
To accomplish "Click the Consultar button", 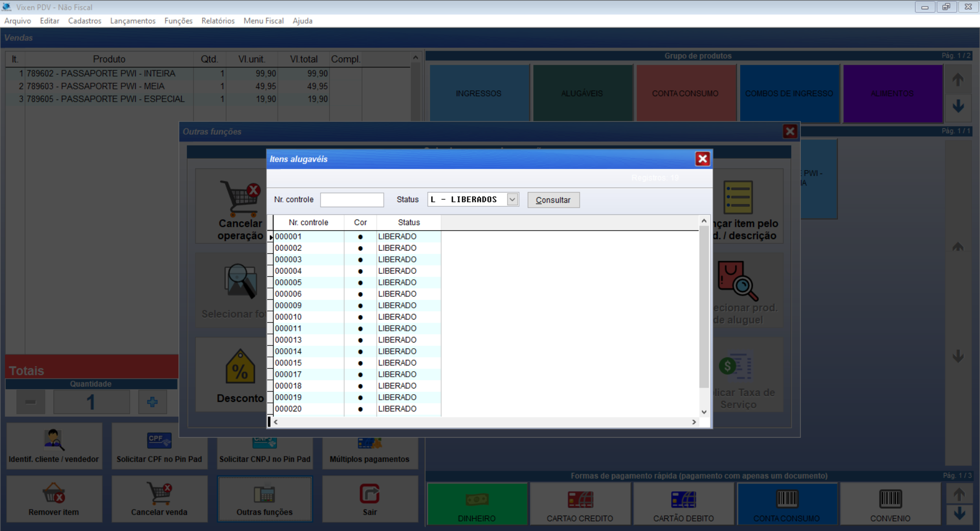I will [553, 200].
